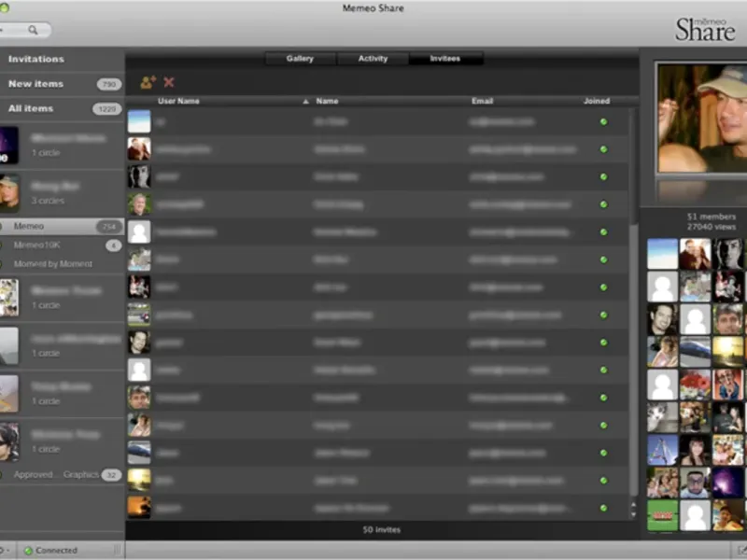Click the scrollbar down arrow in invitee list
The image size is (747, 560).
633,514
